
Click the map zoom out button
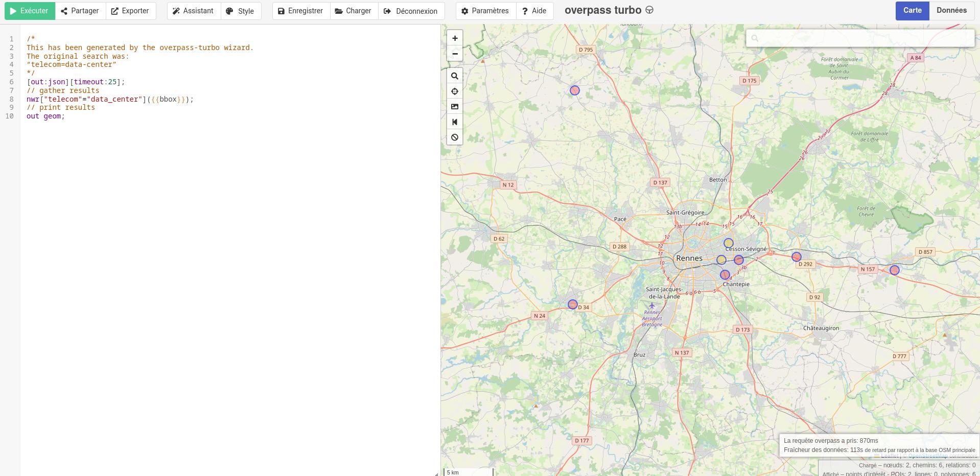click(455, 54)
